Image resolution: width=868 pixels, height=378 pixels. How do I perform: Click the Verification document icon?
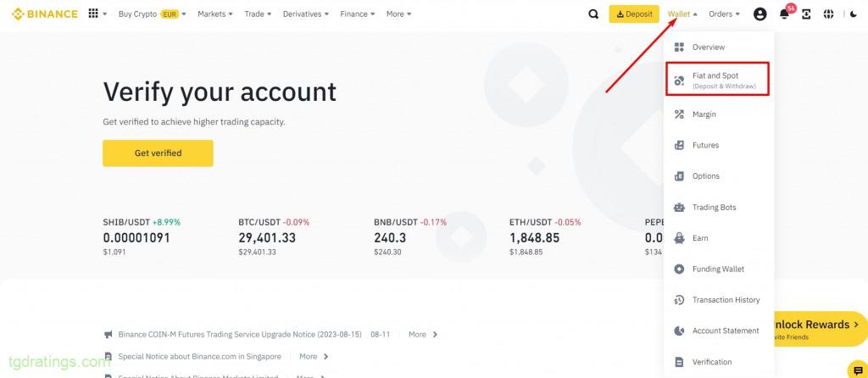tap(679, 362)
